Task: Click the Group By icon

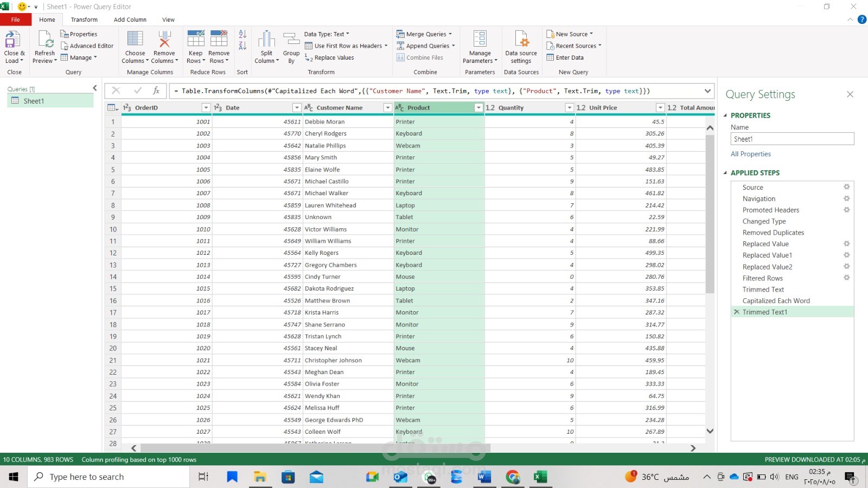Action: pos(291,39)
